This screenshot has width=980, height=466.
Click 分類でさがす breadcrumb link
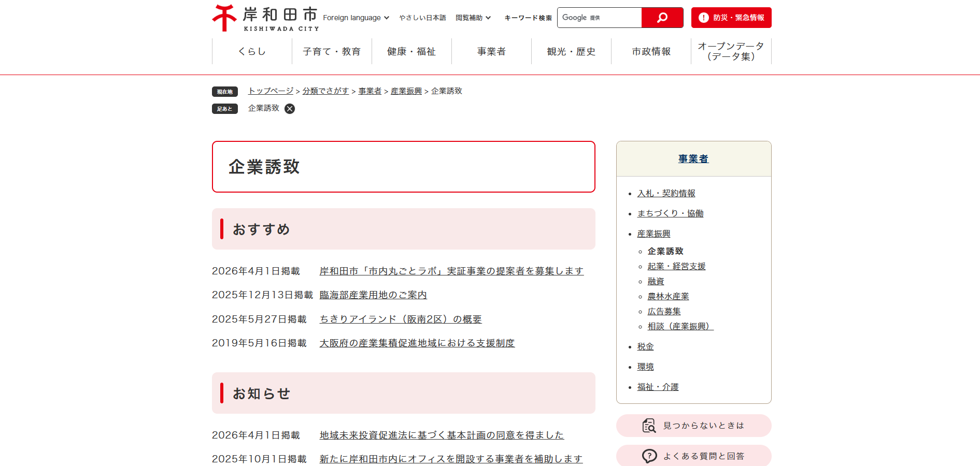coord(326,91)
